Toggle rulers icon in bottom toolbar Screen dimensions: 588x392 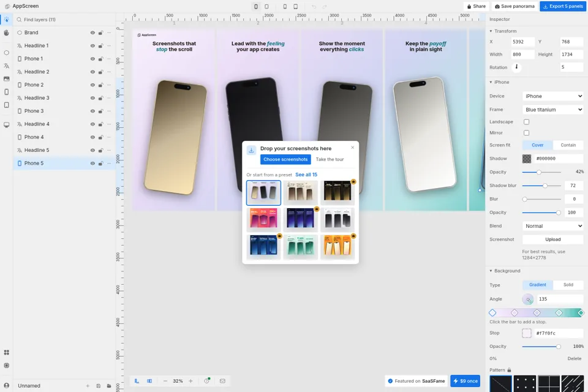137,381
